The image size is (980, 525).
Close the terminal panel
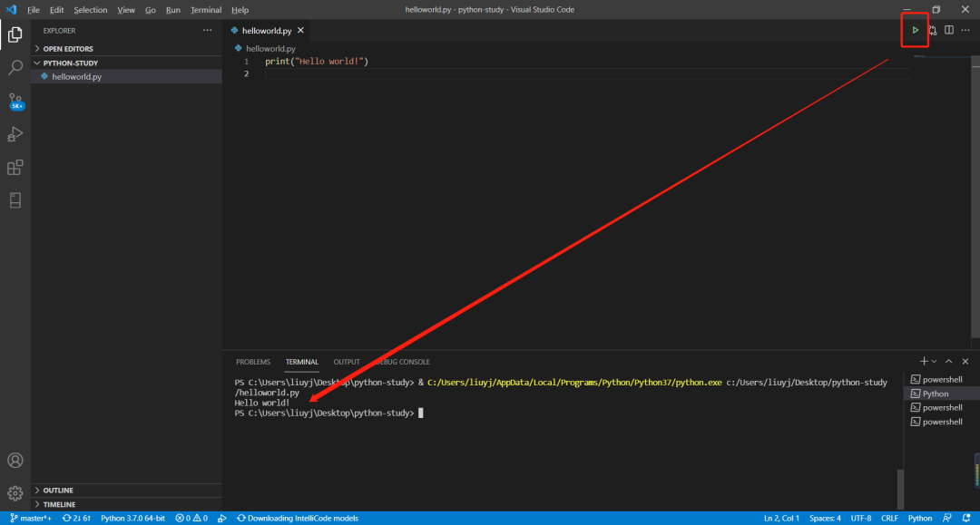point(965,362)
